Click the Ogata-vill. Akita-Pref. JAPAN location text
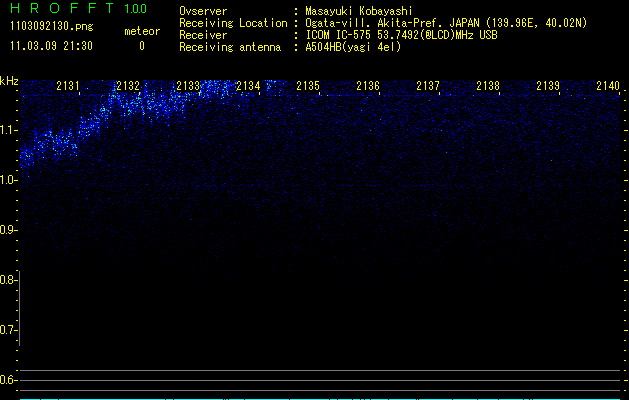The height and width of the screenshot is (400, 629). [x=446, y=23]
